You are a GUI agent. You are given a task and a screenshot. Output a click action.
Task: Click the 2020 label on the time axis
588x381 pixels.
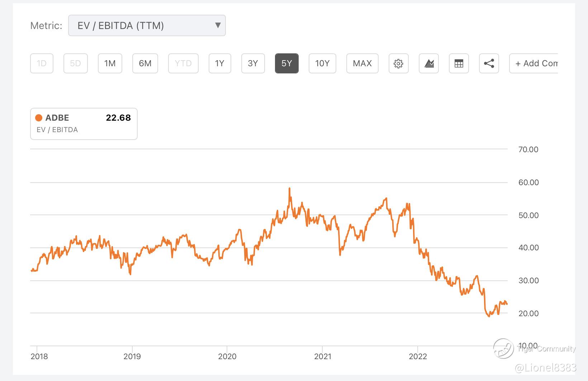coord(227,356)
